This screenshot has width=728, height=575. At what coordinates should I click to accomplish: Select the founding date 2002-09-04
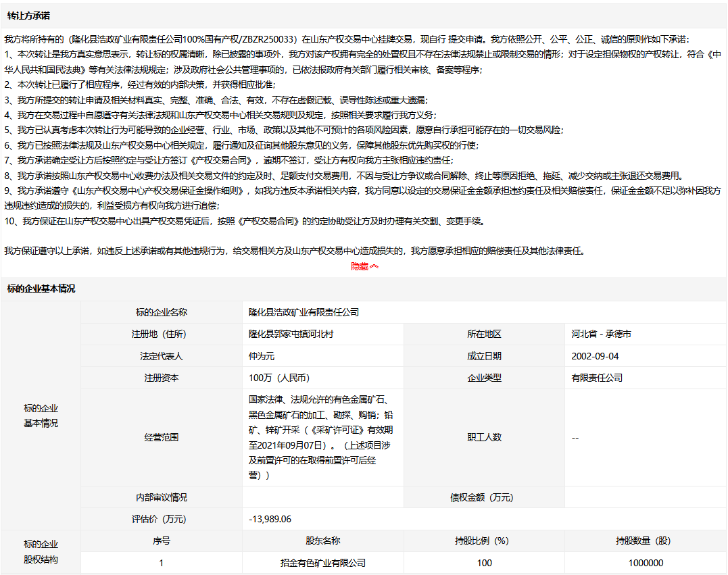pos(595,356)
